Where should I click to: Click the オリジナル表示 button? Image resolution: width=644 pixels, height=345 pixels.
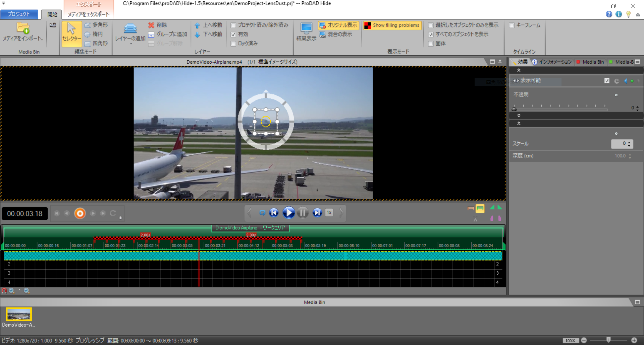(338, 25)
